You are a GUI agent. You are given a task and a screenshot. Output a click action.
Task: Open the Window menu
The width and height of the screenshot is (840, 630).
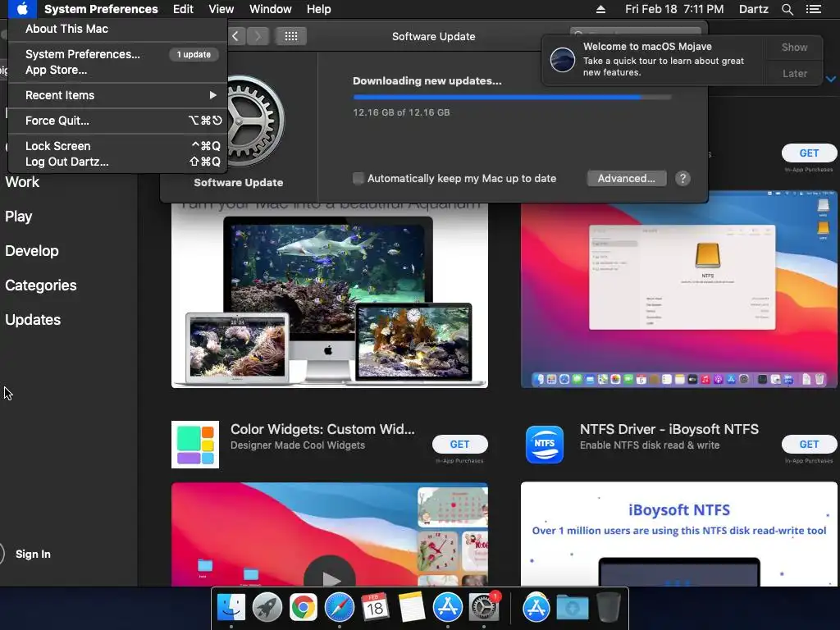click(x=270, y=9)
